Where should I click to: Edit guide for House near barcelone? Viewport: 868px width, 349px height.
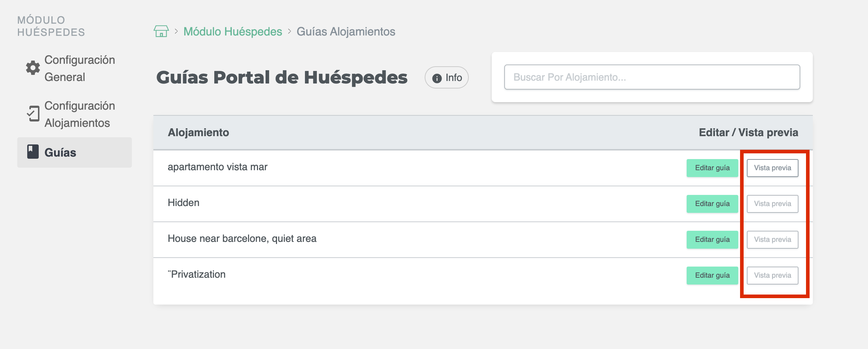tap(712, 240)
